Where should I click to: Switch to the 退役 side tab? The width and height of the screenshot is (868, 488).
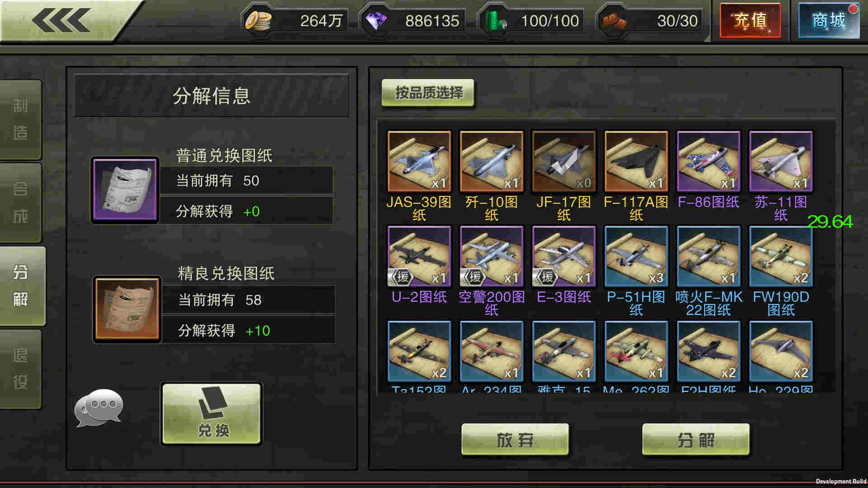20,369
